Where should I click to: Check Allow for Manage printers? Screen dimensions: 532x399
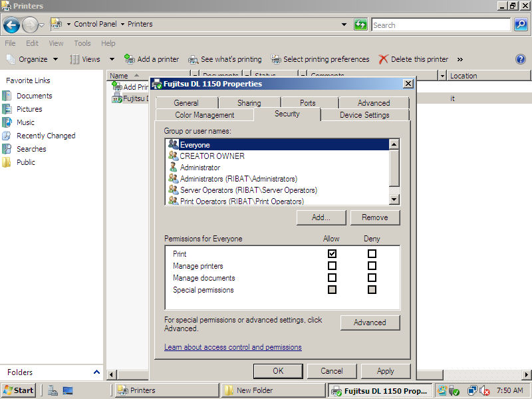(x=332, y=265)
